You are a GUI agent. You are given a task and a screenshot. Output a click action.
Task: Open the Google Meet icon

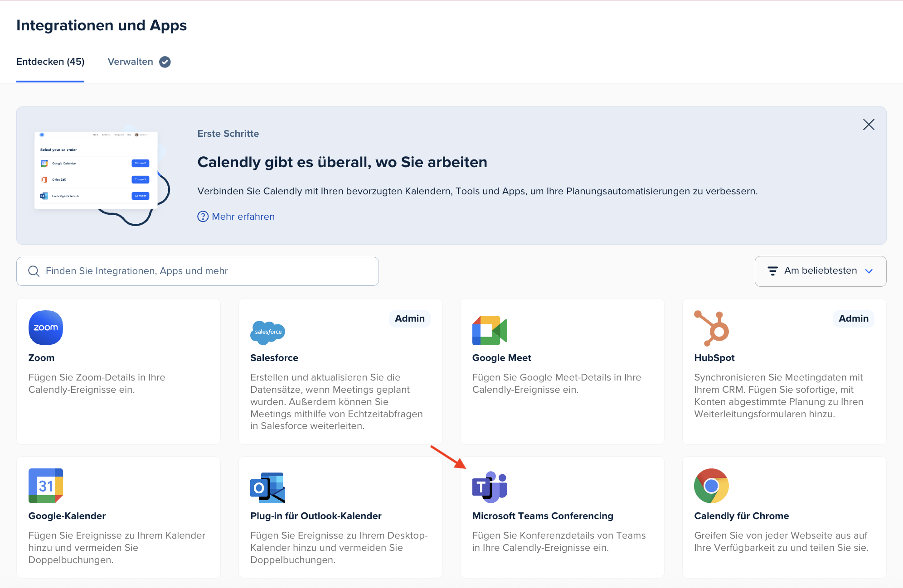click(x=490, y=330)
